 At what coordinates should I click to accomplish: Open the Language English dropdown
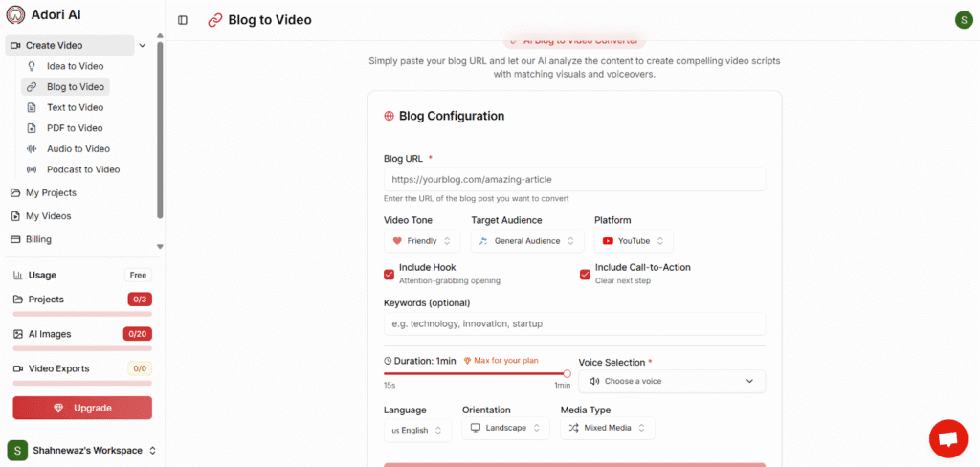click(x=417, y=430)
